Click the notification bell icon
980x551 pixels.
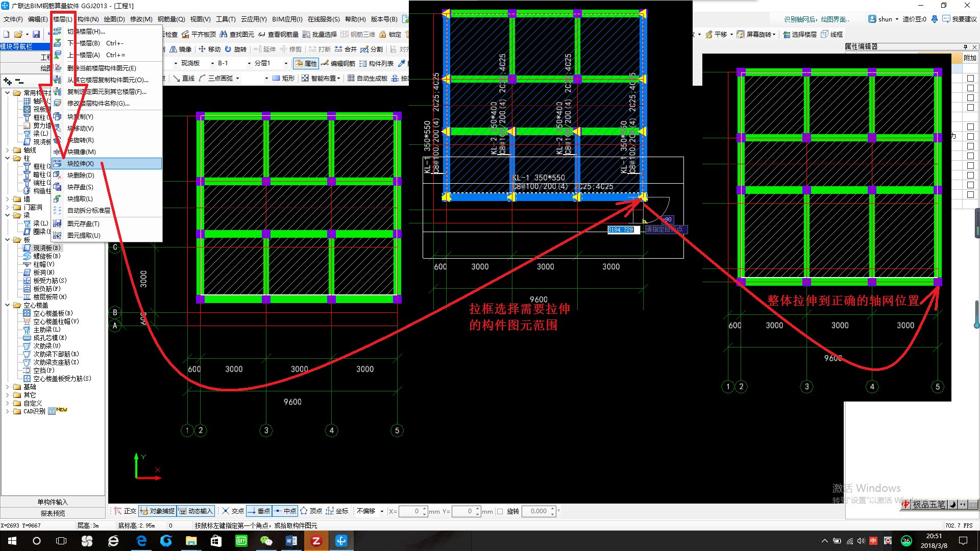pyautogui.click(x=934, y=19)
